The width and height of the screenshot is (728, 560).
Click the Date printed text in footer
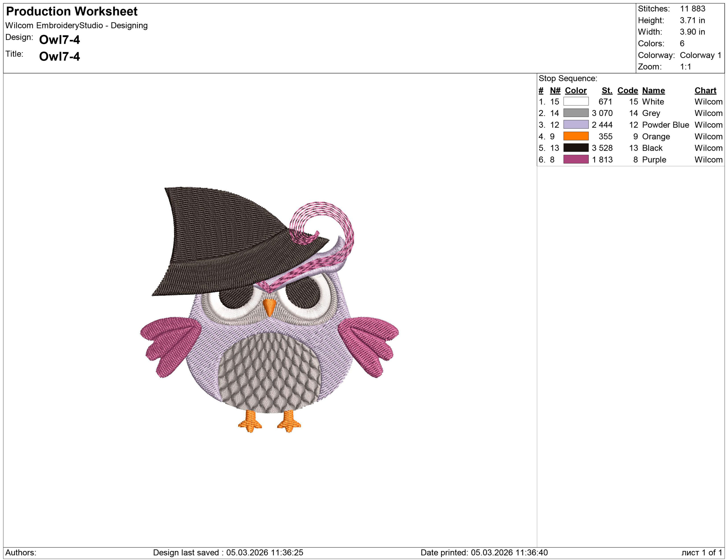click(x=484, y=552)
